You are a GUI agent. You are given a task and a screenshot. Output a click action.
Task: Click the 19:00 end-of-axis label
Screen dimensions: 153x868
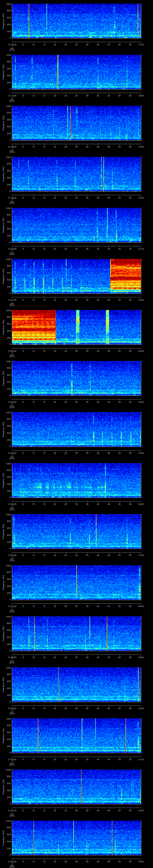click(141, 147)
